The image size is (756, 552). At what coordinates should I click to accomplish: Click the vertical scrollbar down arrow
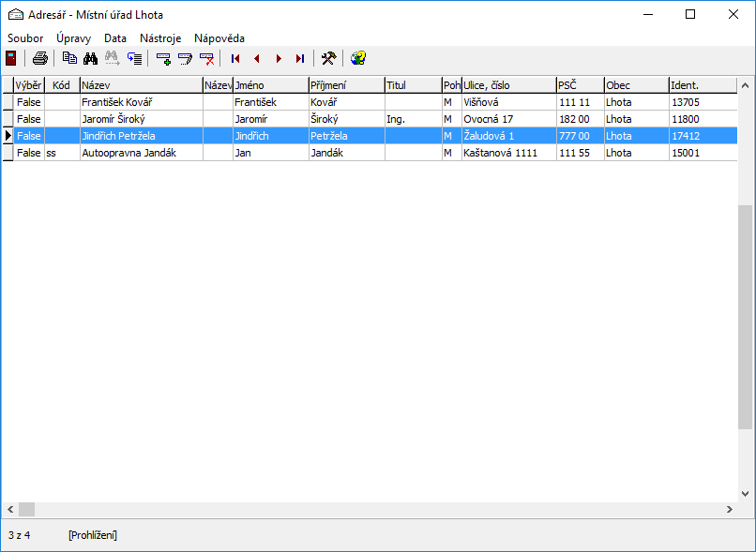(x=745, y=494)
